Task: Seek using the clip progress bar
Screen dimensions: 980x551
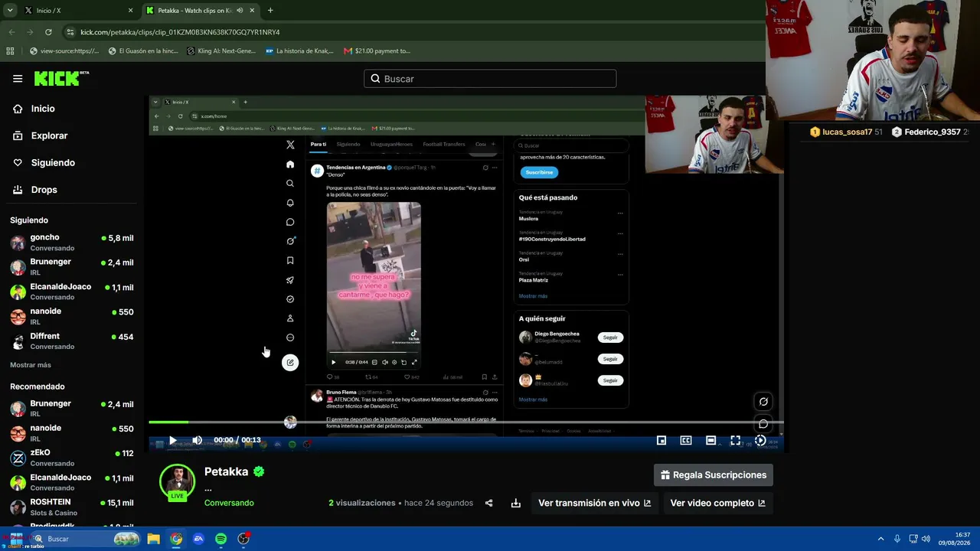Action: (465, 422)
